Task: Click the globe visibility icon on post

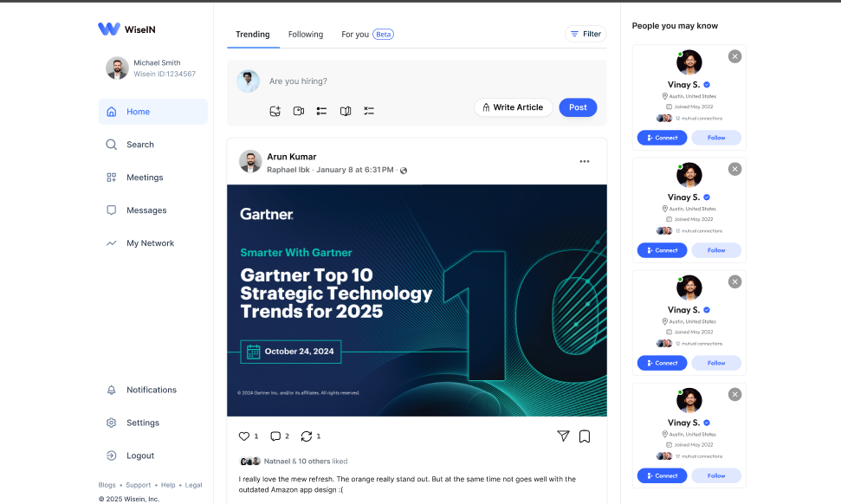Action: [x=404, y=171]
